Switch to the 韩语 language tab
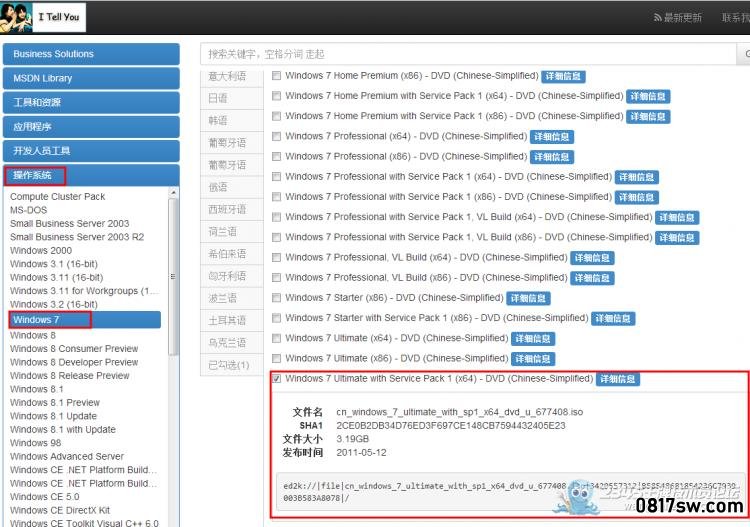The width and height of the screenshot is (750, 527). click(x=232, y=121)
